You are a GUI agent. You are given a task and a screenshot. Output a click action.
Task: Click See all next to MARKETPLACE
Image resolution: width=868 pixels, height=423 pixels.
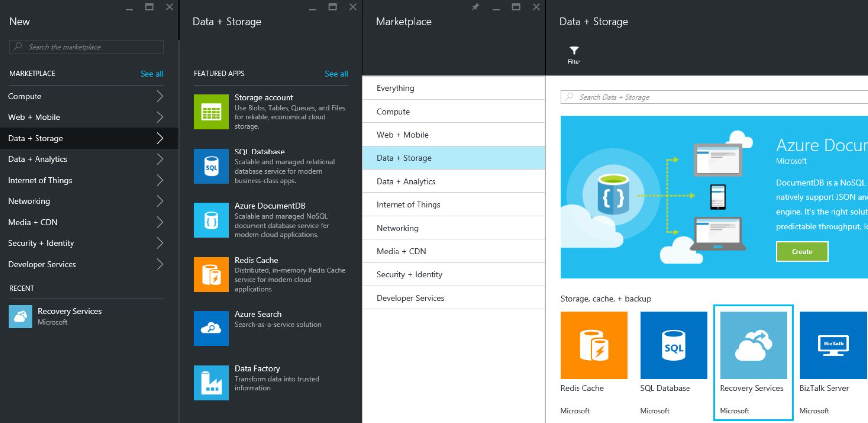152,73
